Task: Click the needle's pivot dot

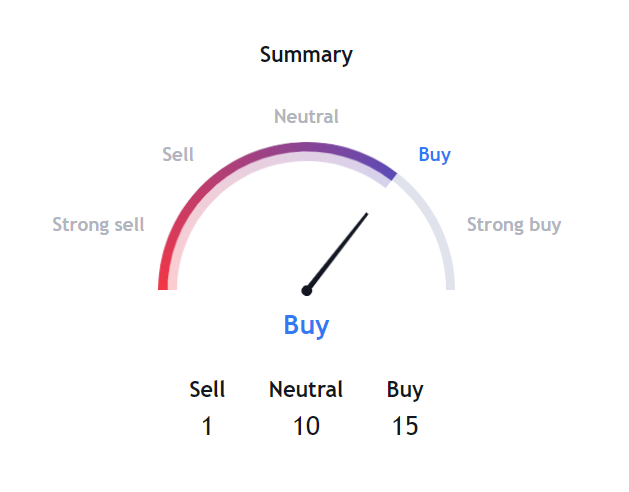Action: pyautogui.click(x=307, y=291)
